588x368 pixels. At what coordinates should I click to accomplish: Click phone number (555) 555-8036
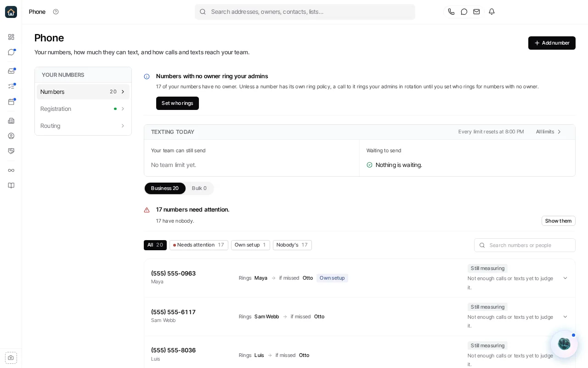pyautogui.click(x=173, y=350)
